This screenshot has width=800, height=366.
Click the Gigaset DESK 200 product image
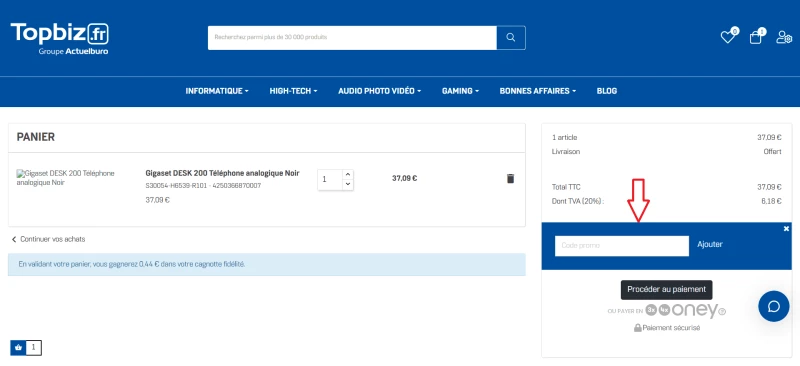point(66,178)
